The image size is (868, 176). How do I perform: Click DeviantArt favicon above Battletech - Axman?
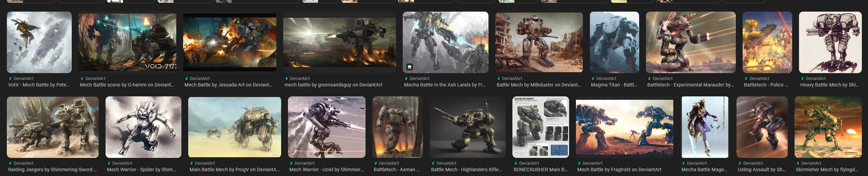[x=376, y=163]
